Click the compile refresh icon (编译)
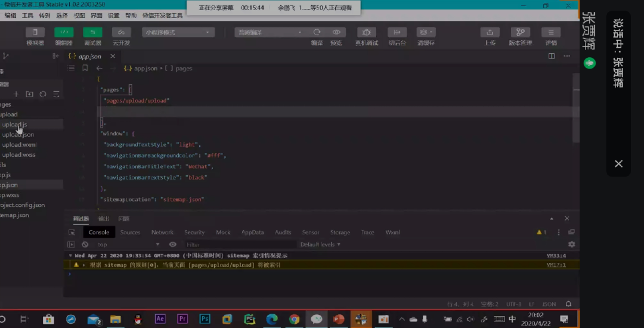Screen dimensions: 644x328 (317, 32)
